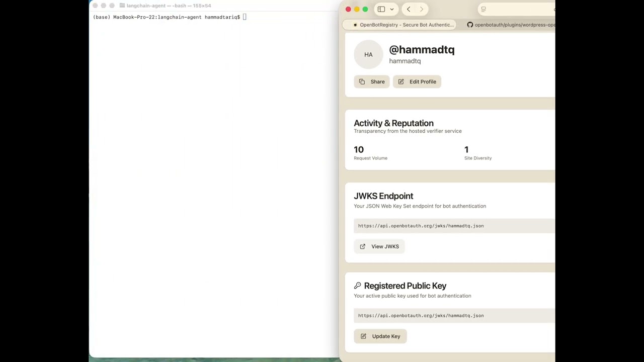Click the external-link icon on View JWKS
The width and height of the screenshot is (644, 362).
coord(362,246)
